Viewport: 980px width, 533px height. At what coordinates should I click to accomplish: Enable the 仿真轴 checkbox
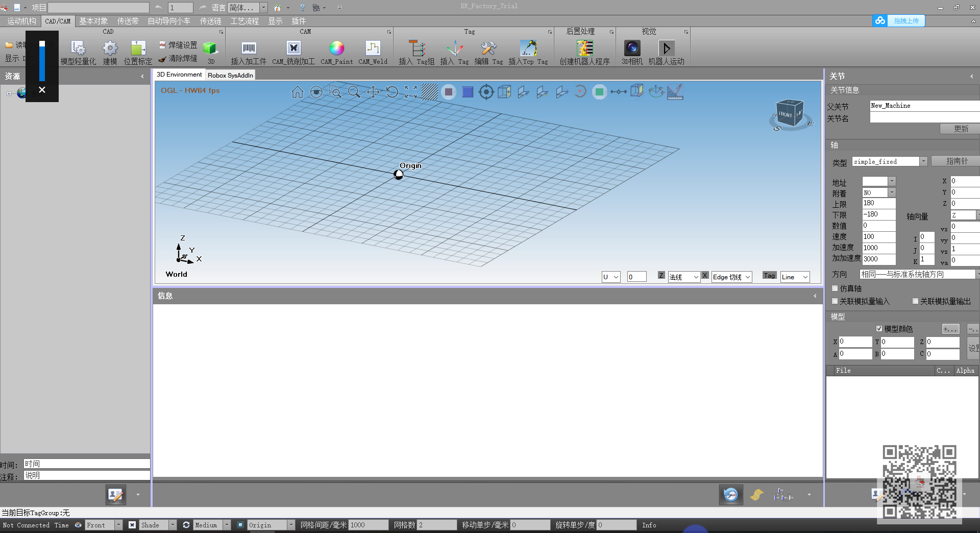point(835,288)
